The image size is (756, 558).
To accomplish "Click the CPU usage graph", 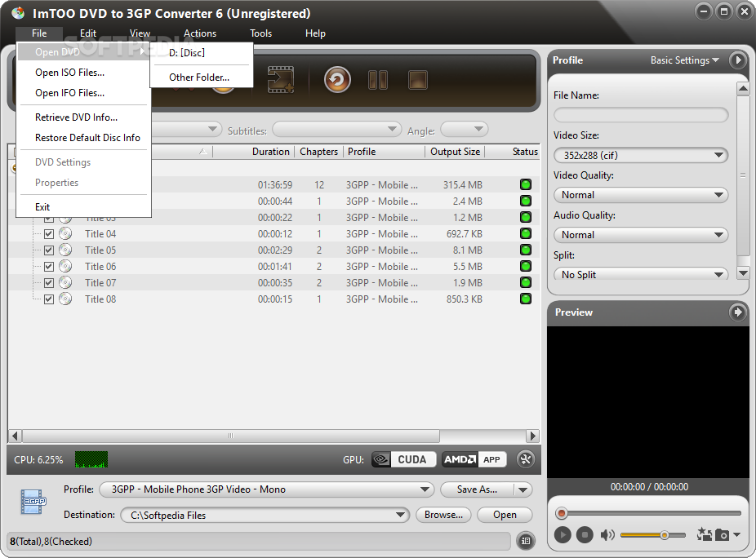I will tap(91, 459).
